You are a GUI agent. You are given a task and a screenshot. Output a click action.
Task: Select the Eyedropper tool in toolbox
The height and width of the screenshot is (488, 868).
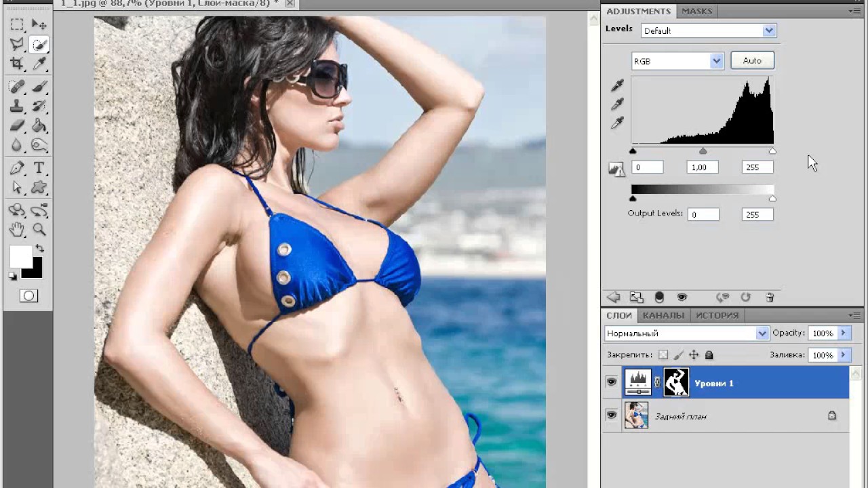point(39,64)
